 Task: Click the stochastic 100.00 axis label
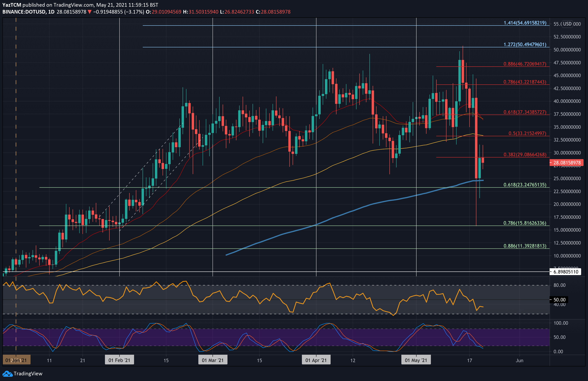pos(561,323)
